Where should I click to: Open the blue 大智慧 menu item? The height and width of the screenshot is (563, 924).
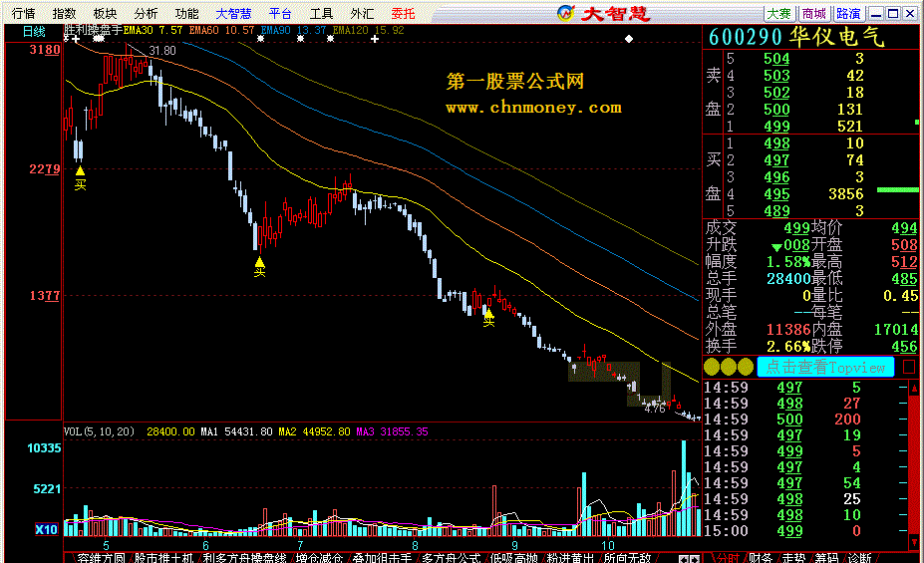[233, 14]
